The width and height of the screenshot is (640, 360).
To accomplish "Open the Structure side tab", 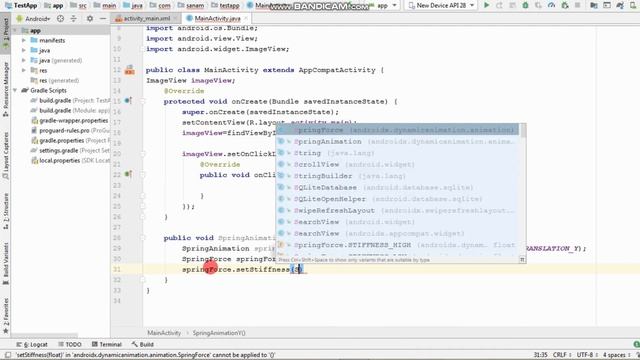I will pyautogui.click(x=5, y=211).
